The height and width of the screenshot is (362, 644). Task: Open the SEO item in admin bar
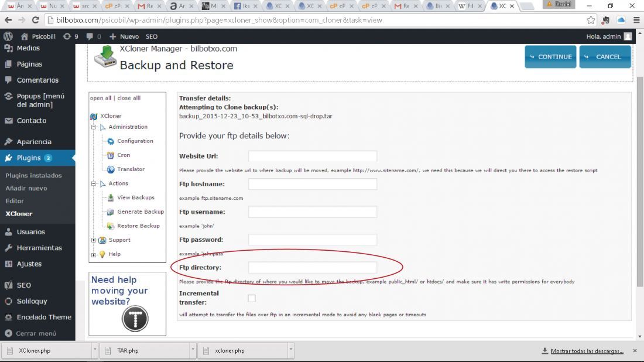point(152,36)
